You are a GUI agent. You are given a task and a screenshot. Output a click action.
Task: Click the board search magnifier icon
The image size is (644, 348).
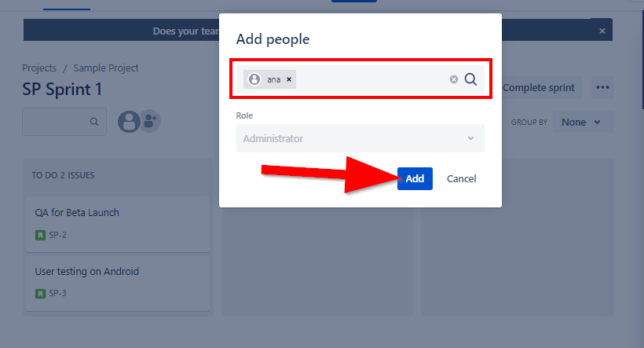pos(94,122)
